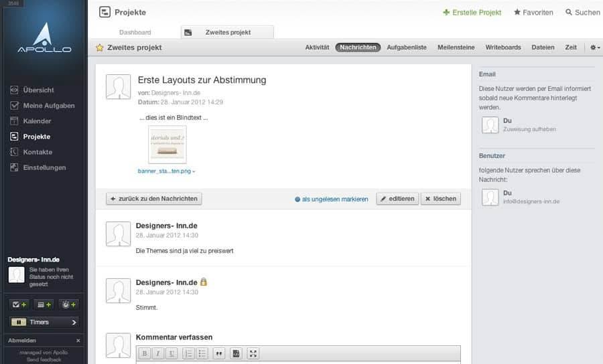603x364 pixels.
Task: Toggle bold in the comment editor
Action: 145,353
